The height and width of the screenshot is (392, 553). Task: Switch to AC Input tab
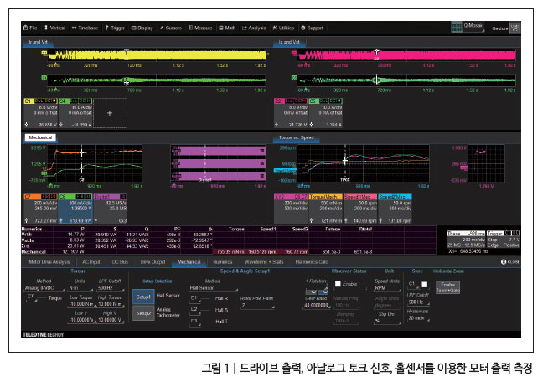point(91,262)
